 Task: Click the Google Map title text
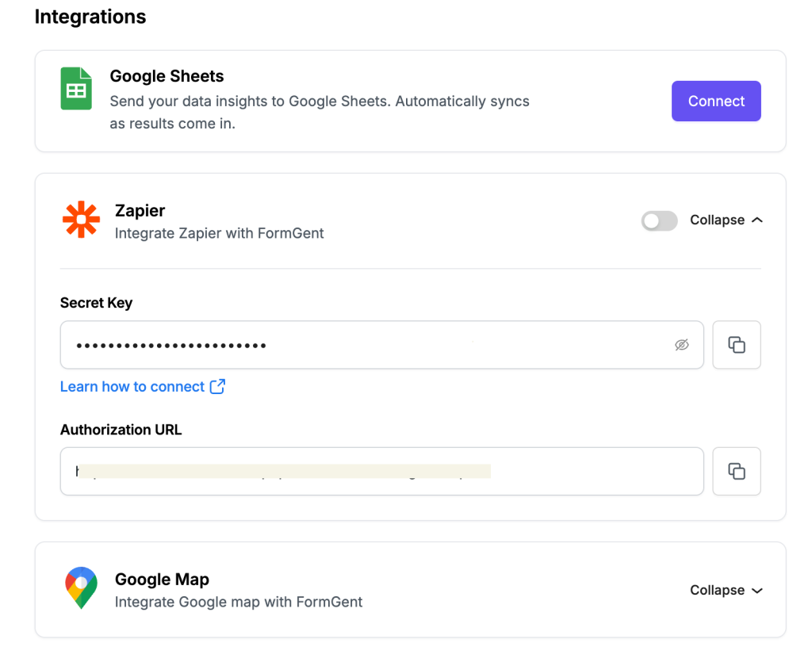pos(162,579)
